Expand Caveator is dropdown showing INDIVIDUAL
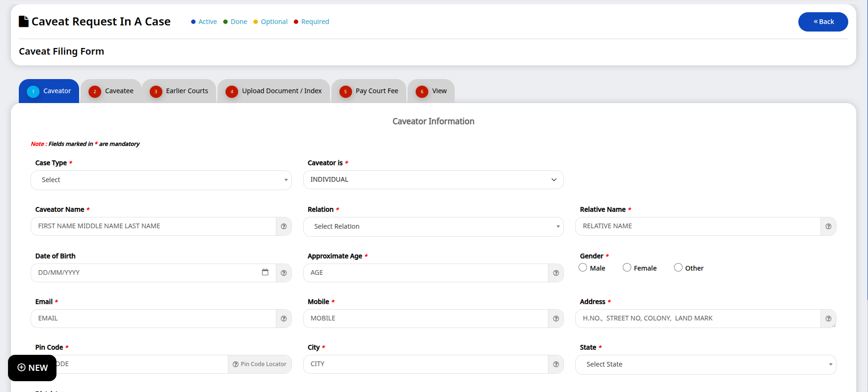The width and height of the screenshot is (868, 392). [x=433, y=180]
